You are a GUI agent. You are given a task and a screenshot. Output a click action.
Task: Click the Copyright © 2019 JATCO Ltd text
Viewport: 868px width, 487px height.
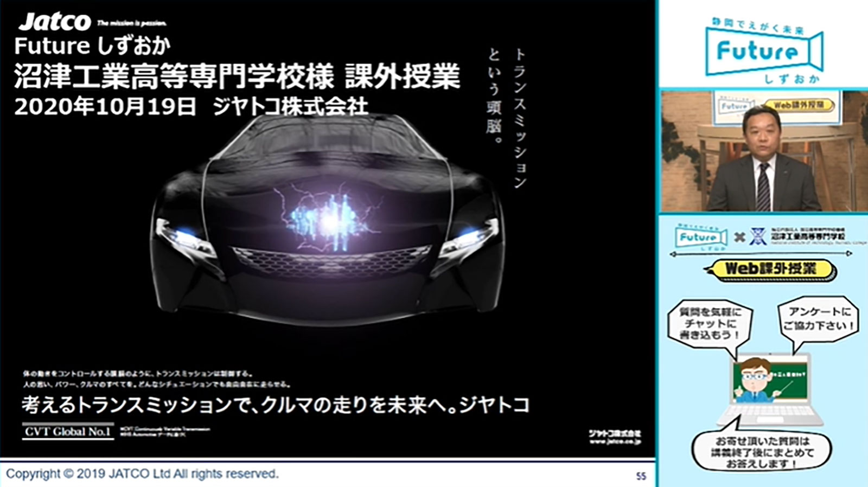click(x=142, y=473)
